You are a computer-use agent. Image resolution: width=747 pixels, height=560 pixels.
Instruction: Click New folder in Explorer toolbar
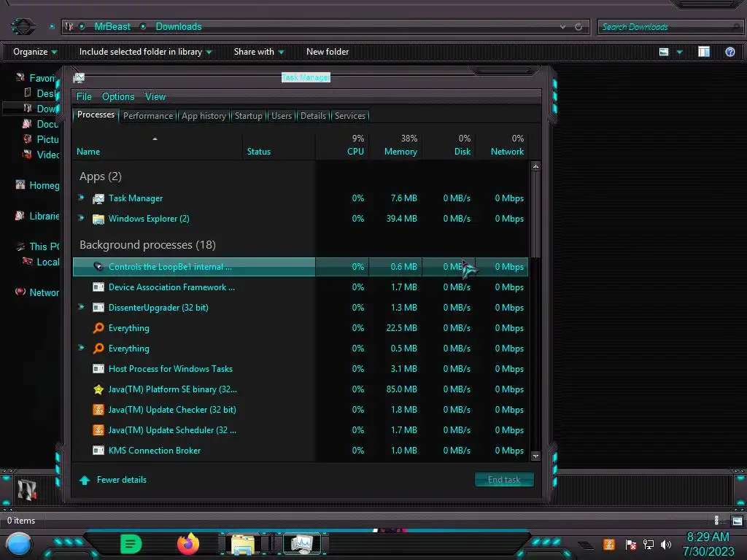point(328,52)
